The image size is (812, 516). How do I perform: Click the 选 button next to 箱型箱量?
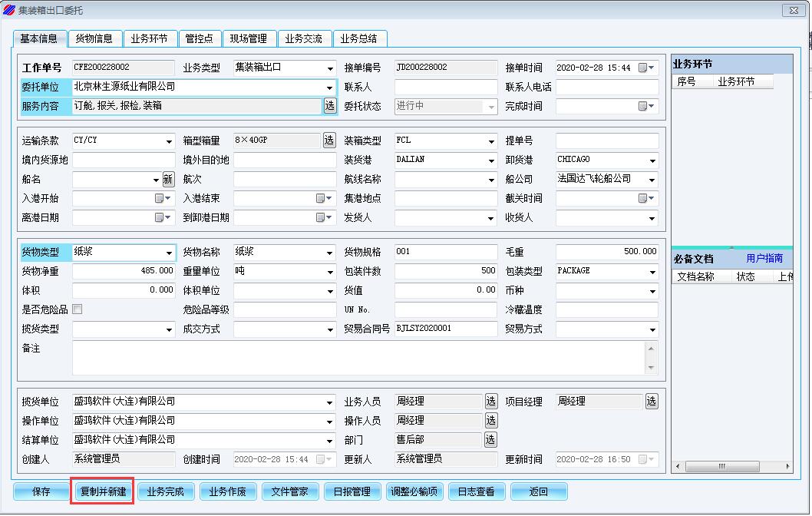pos(329,141)
